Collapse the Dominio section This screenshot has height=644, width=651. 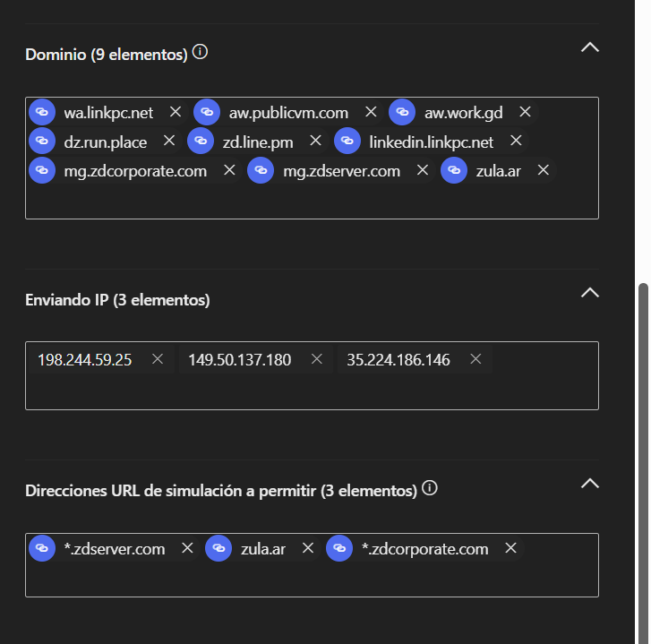[x=589, y=47]
